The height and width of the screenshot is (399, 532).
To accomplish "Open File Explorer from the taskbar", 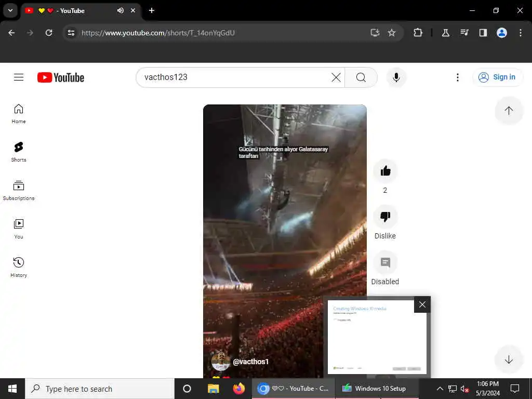I will coord(213,389).
